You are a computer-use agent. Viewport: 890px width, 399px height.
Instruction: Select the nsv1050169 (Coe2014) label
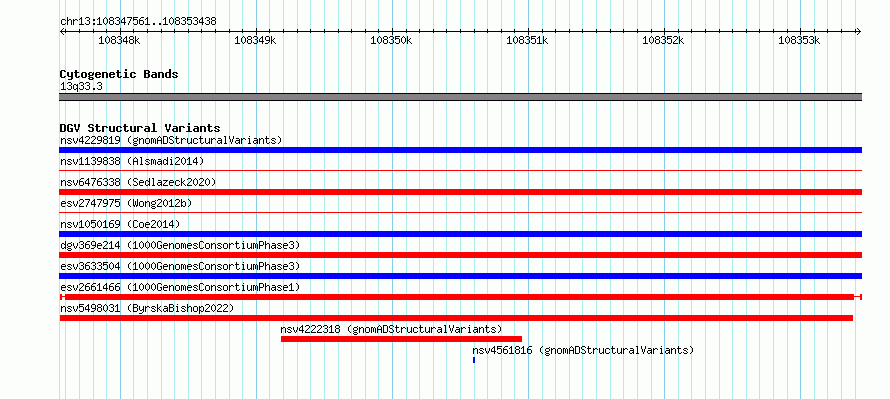click(120, 224)
